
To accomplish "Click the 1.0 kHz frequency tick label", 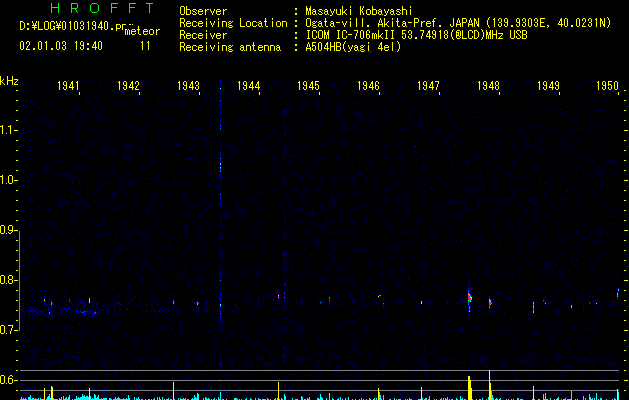I will [x=8, y=180].
